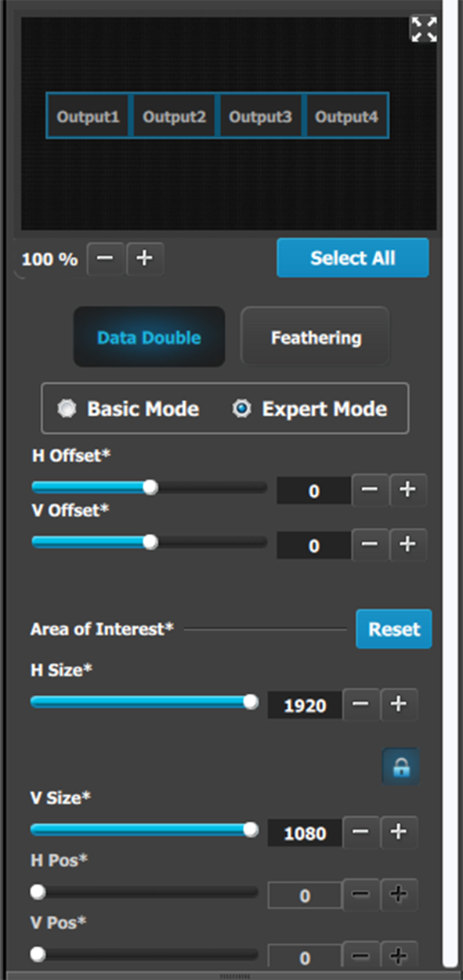This screenshot has width=463, height=980.
Task: Increase H Size with plus button
Action: click(399, 704)
